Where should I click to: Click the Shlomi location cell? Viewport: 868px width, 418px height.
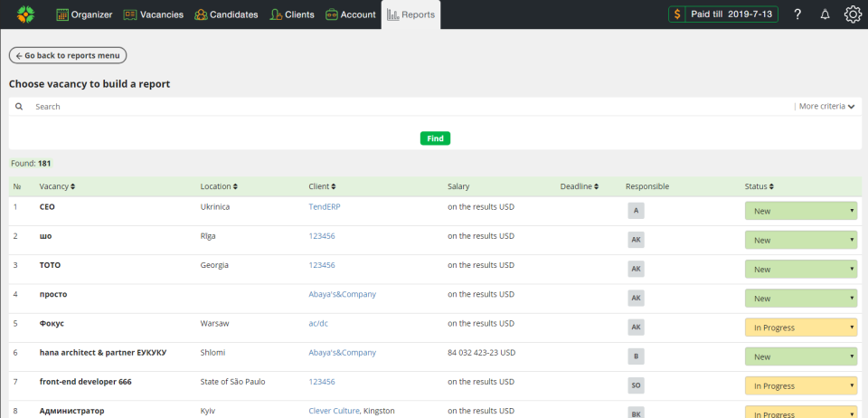coord(212,353)
